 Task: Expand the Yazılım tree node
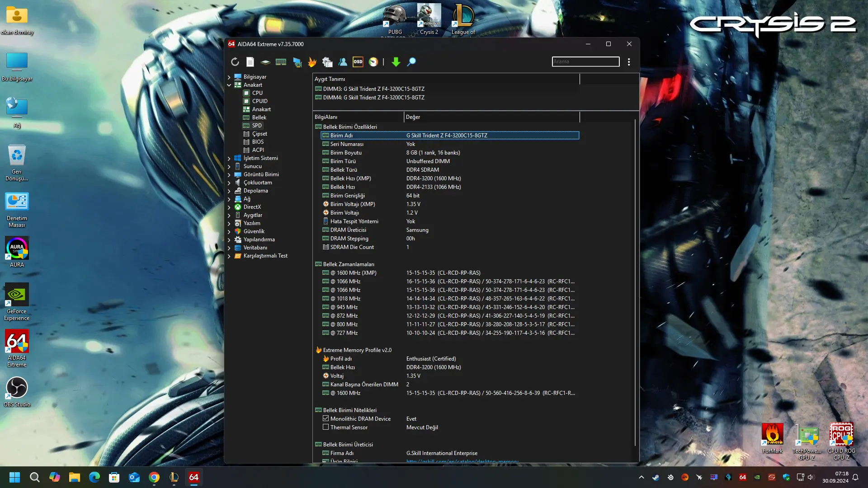coord(229,223)
